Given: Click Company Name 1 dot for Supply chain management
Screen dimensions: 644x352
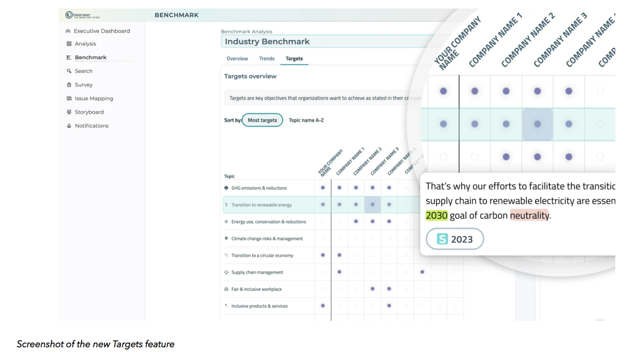Looking at the screenshot, I should pyautogui.click(x=340, y=272).
